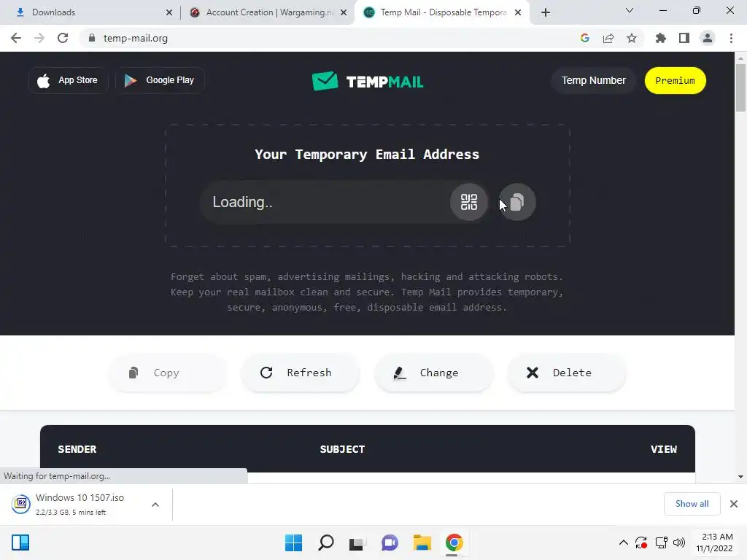
Task: Close the Temp Mail tab
Action: click(518, 12)
